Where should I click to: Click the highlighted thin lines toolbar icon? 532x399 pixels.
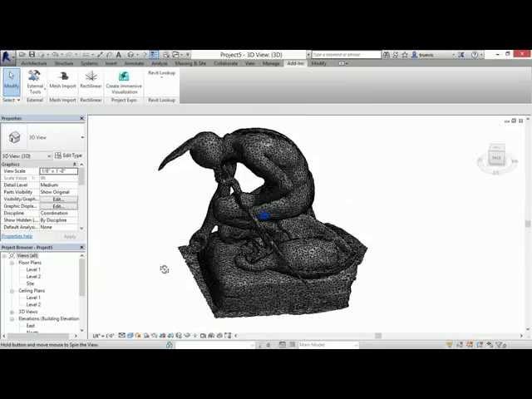pyautogui.click(x=155, y=55)
